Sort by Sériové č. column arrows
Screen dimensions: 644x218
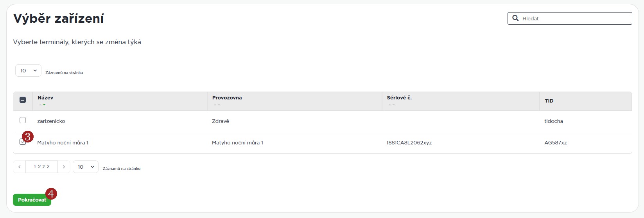[391, 105]
